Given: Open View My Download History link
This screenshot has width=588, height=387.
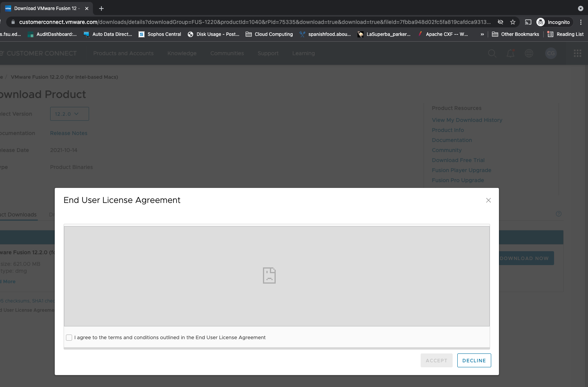Looking at the screenshot, I should point(467,120).
